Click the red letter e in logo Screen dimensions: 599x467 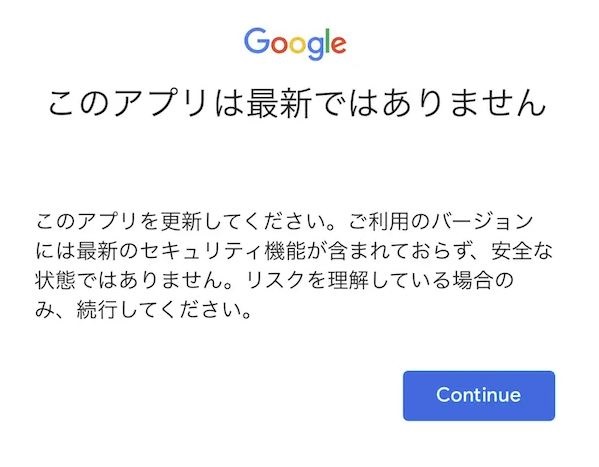pos(339,44)
